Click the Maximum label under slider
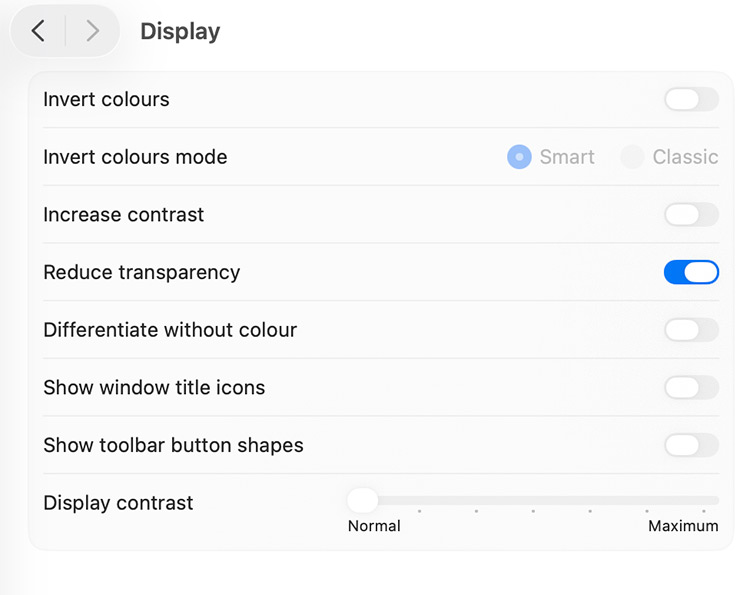Image resolution: width=750 pixels, height=595 pixels. (683, 526)
